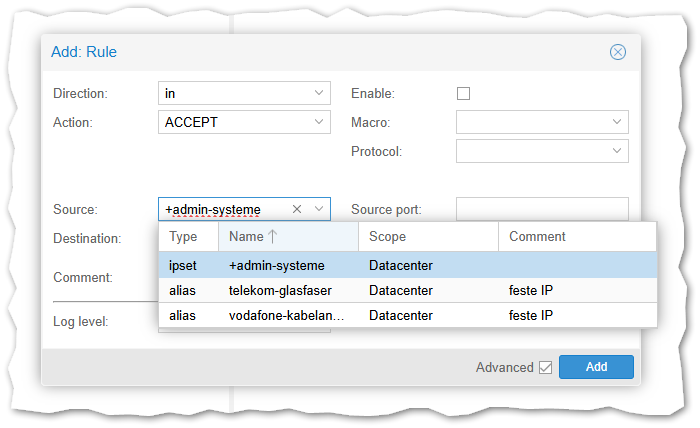Sort by Scope column header

pos(387,237)
